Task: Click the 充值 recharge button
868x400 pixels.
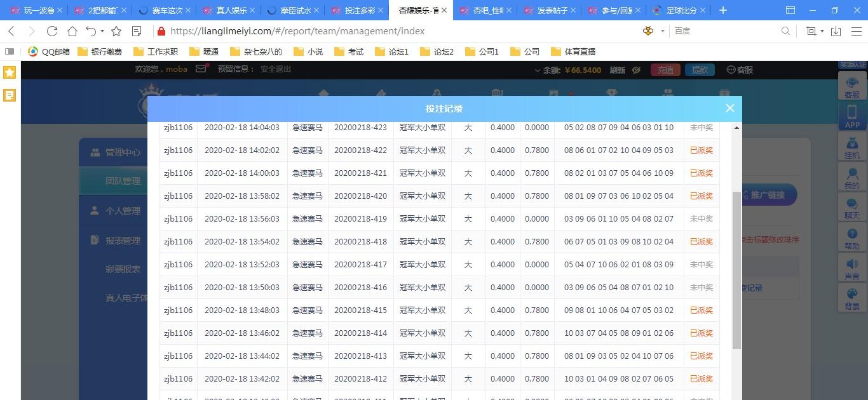Action: (665, 70)
